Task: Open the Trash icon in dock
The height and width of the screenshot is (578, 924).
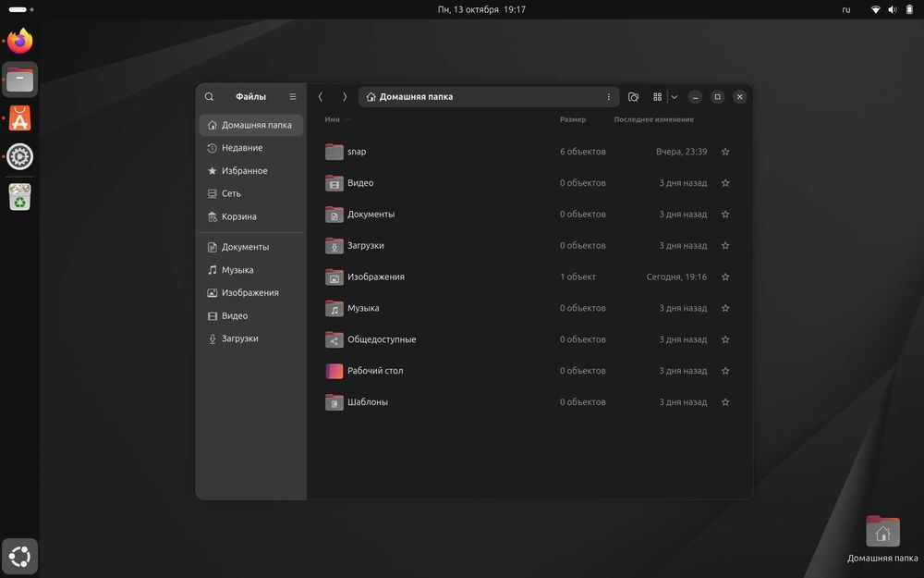Action: pyautogui.click(x=20, y=197)
